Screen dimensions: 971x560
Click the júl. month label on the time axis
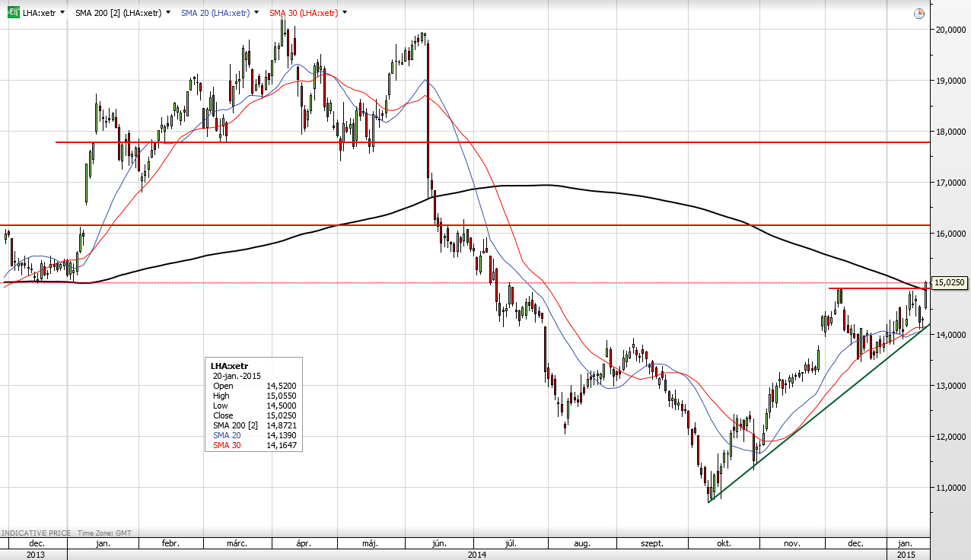click(x=511, y=543)
